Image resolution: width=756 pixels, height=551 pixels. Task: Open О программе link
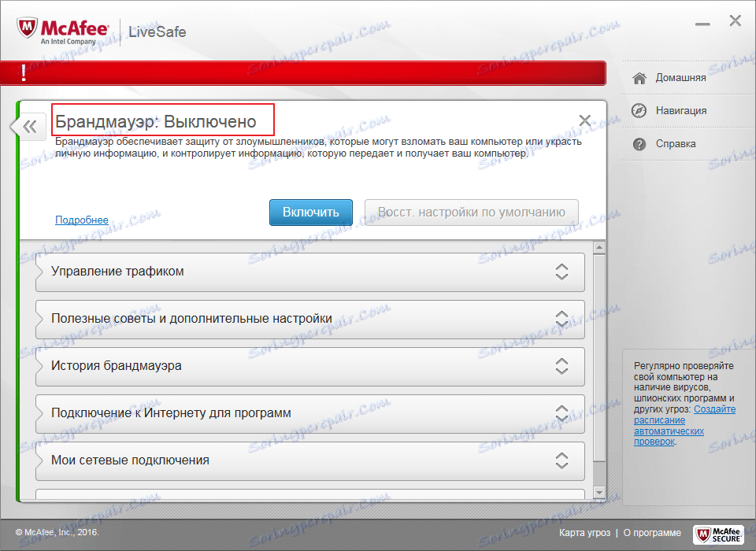tap(652, 533)
